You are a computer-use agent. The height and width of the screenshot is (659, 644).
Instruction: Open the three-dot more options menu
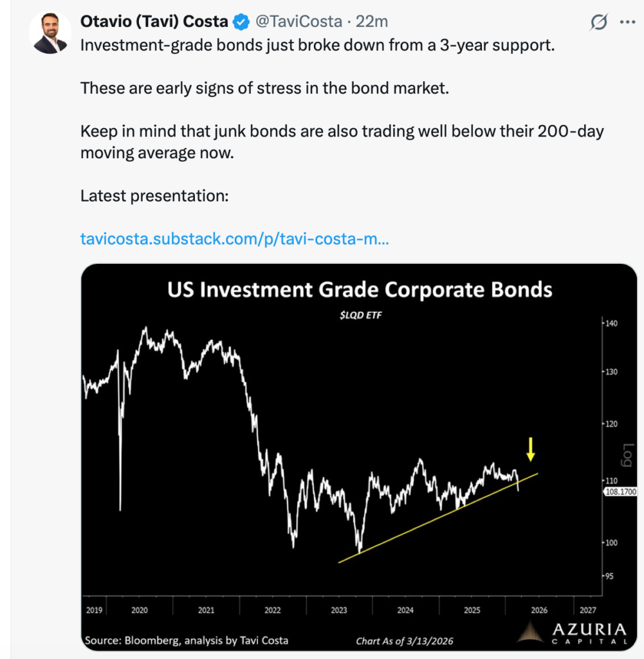tap(627, 22)
